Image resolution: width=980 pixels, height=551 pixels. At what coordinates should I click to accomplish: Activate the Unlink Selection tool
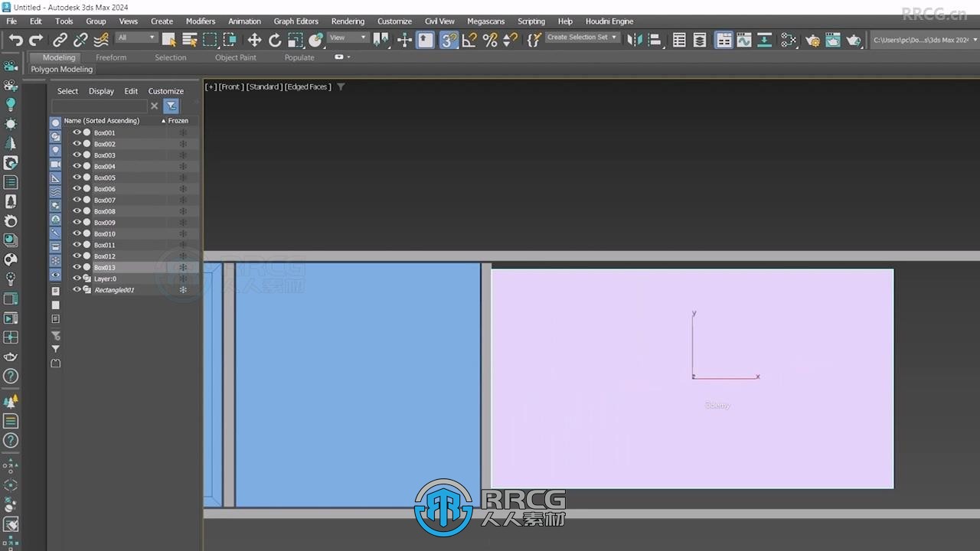pyautogui.click(x=80, y=40)
